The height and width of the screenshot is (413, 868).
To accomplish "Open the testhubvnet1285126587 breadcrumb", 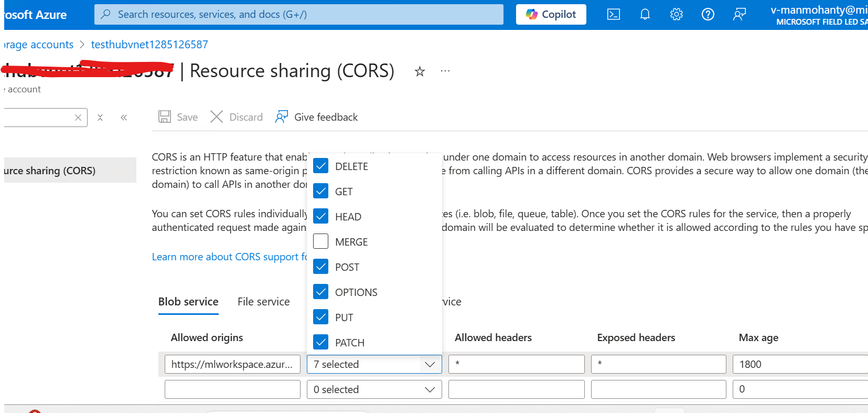I will (x=149, y=45).
